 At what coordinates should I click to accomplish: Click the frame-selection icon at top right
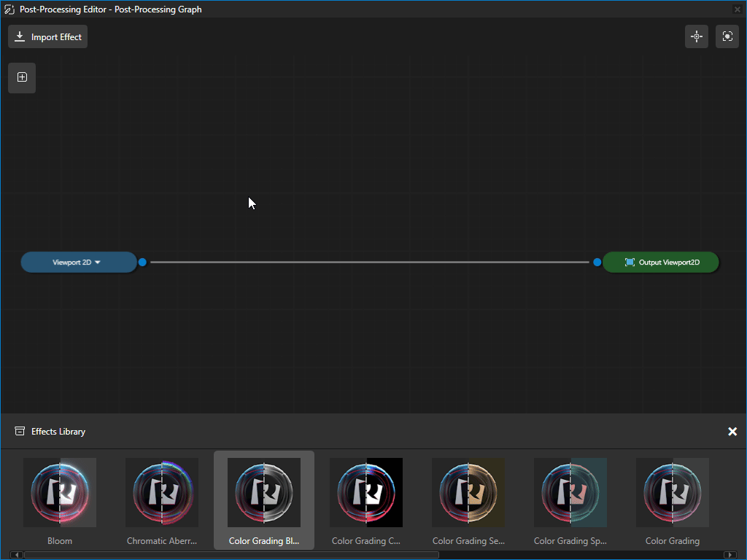(727, 36)
